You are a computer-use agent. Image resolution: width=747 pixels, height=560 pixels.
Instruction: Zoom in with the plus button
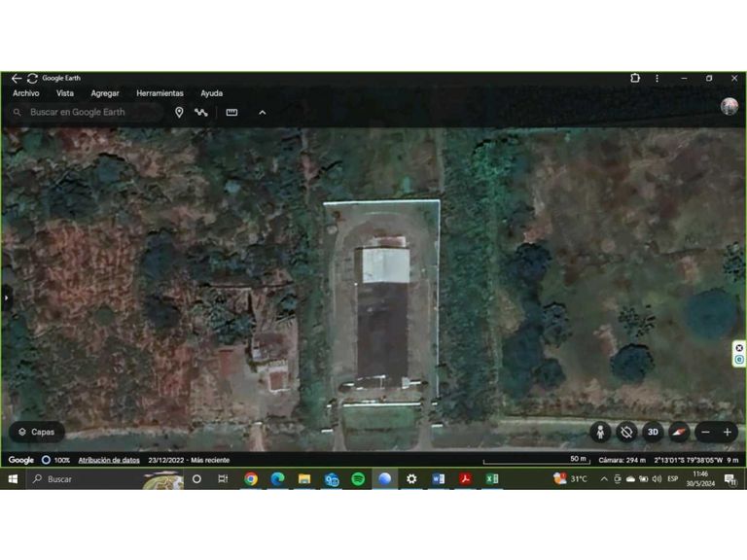tap(727, 432)
